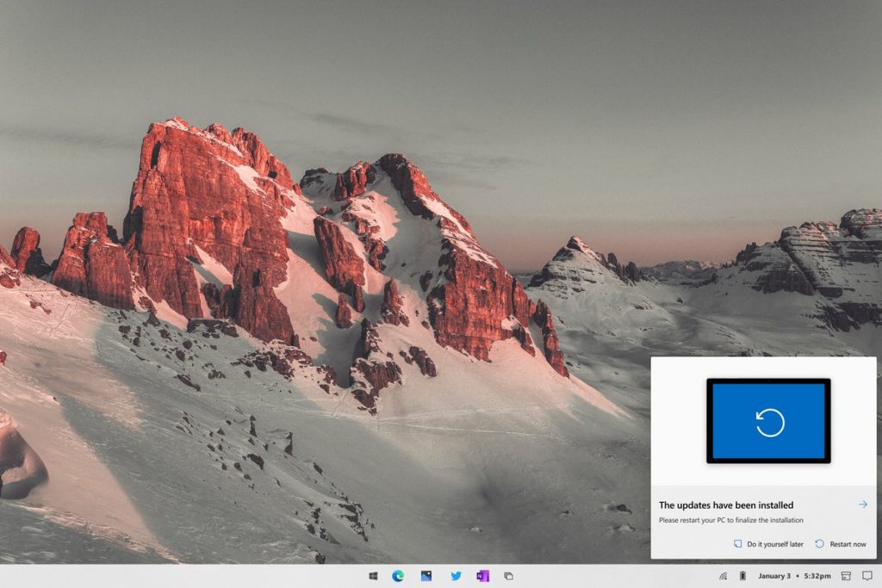Viewport: 882px width, 588px height.
Task: Open Task View in the taskbar
Action: click(x=509, y=576)
